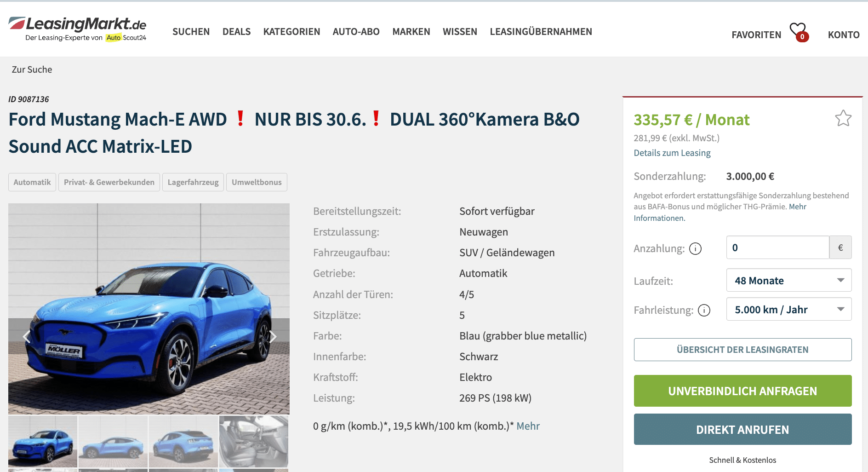Open the MARKEN menu

click(x=411, y=32)
